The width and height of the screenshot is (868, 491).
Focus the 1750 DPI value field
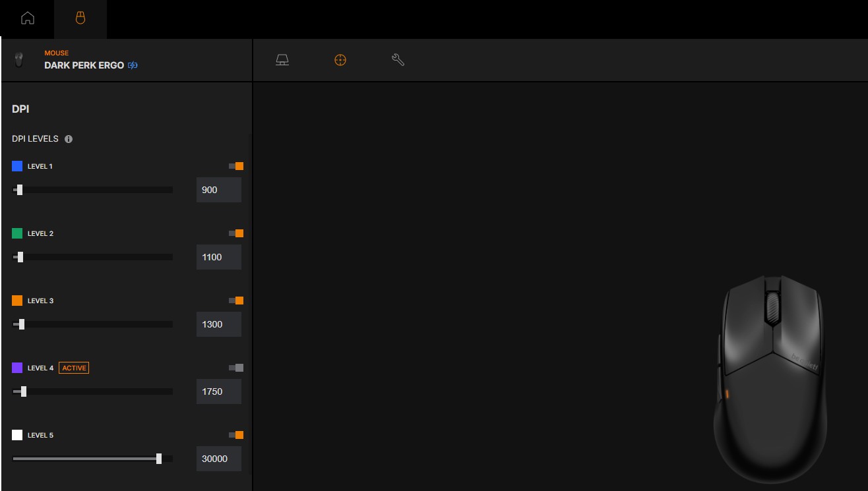click(219, 391)
